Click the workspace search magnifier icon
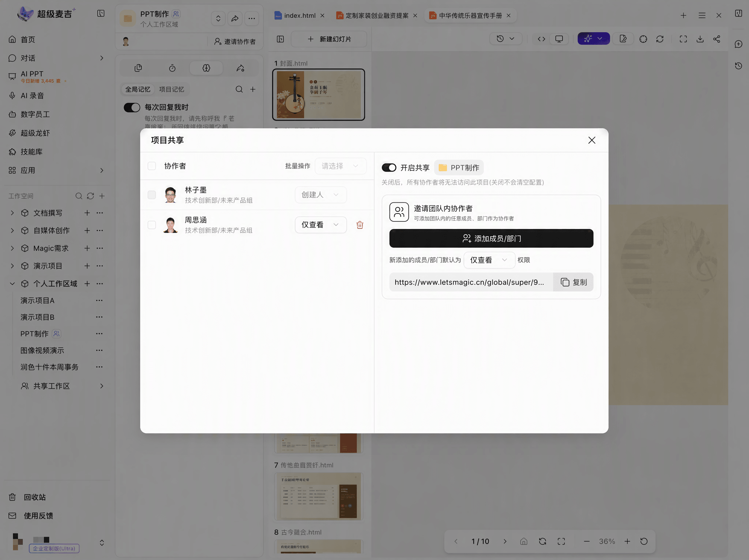The width and height of the screenshot is (749, 560). pos(79,196)
